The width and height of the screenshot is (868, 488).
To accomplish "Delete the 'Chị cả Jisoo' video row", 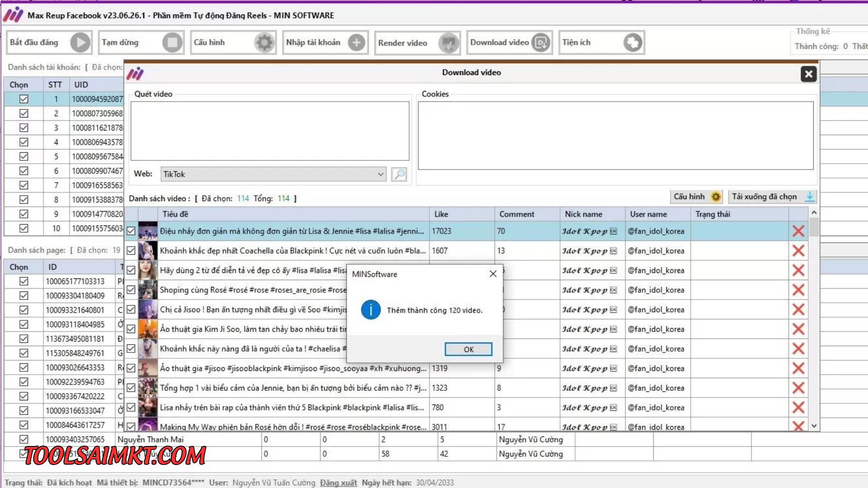I will pyautogui.click(x=798, y=310).
